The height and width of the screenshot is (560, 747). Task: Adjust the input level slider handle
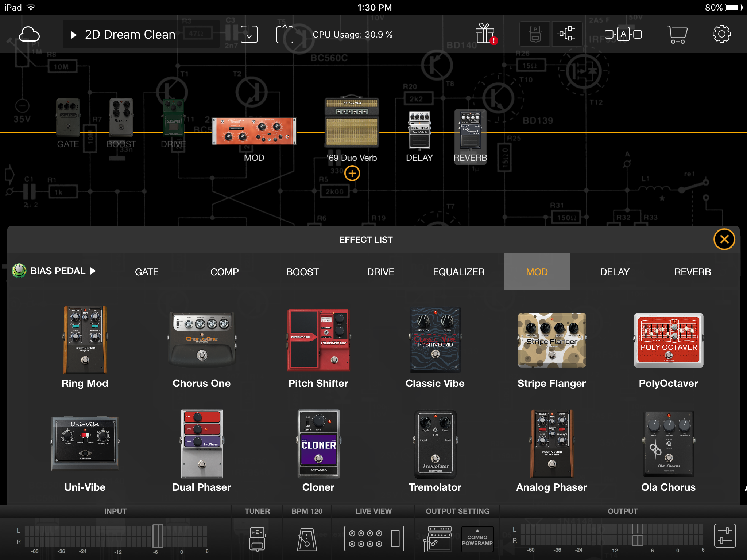(158, 536)
